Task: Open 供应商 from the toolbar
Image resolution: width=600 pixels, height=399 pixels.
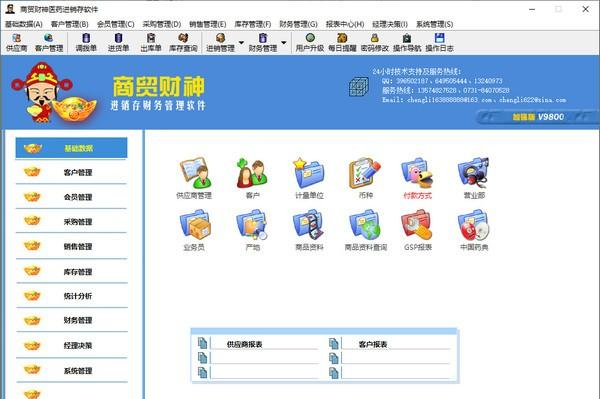Action: tap(16, 42)
